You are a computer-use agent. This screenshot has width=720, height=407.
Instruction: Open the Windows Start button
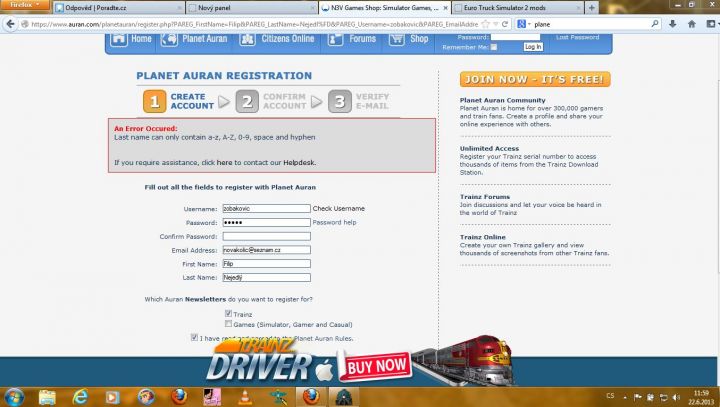tap(14, 397)
